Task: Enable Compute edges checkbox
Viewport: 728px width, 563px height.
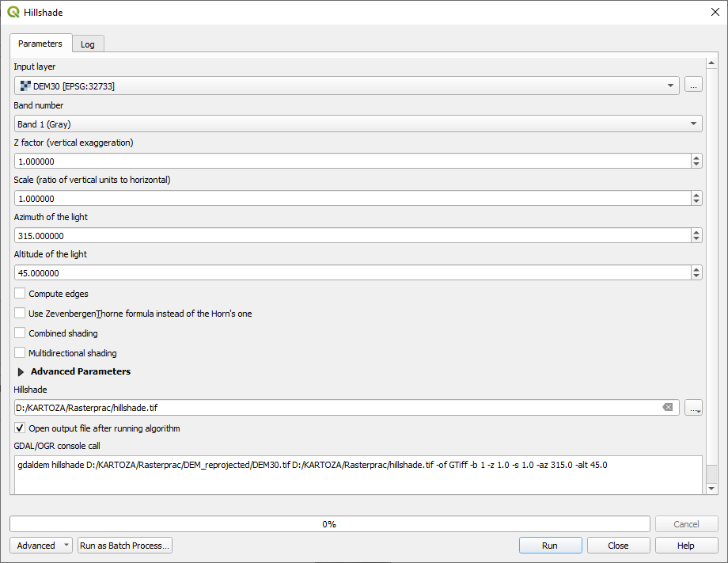Action: 20,294
